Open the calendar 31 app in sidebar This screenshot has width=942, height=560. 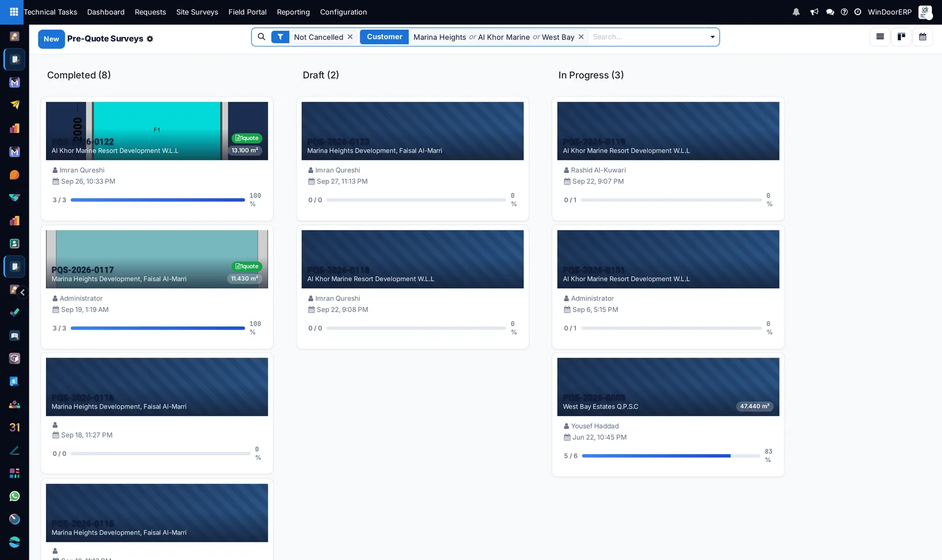pos(15,427)
